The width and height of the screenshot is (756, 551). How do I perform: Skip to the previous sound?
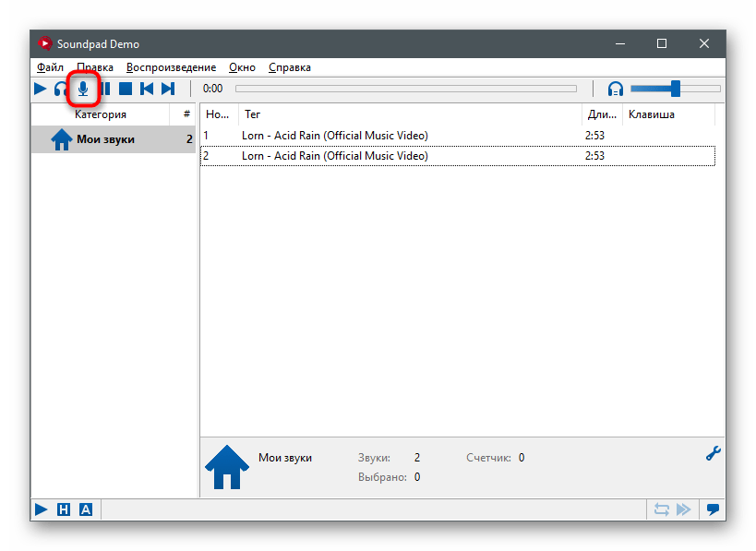pyautogui.click(x=147, y=89)
